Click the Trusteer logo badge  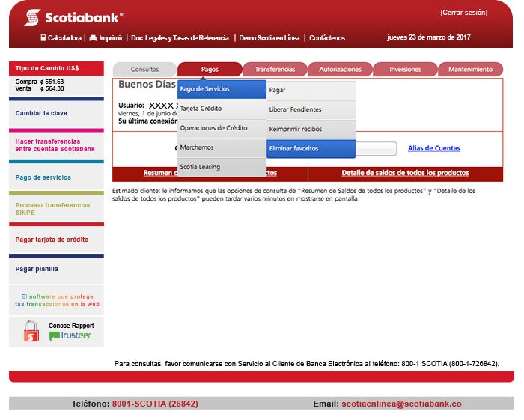point(70,336)
